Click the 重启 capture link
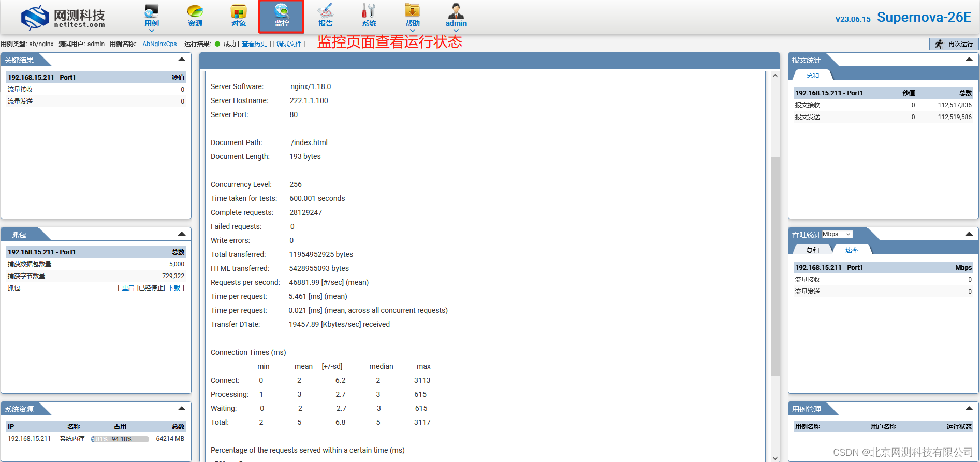The width and height of the screenshot is (980, 462). (x=128, y=288)
